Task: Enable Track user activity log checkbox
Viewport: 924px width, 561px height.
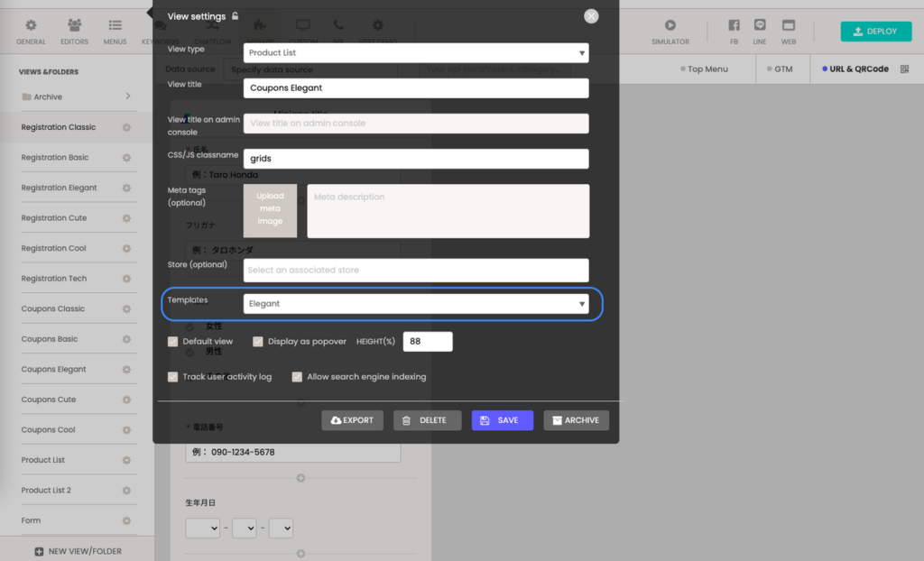Action: click(x=173, y=377)
